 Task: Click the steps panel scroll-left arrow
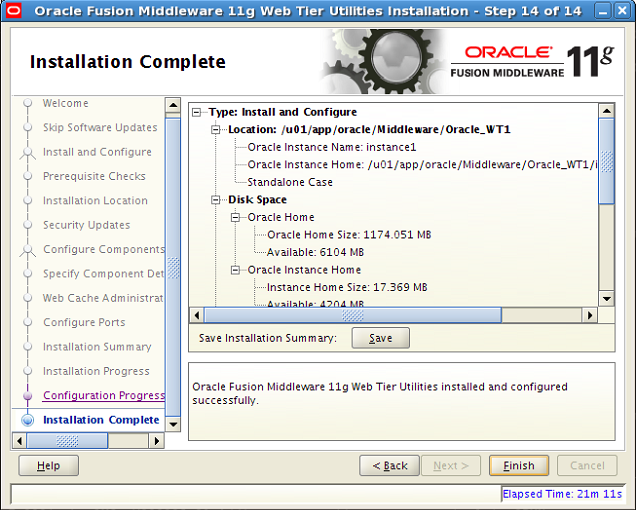tap(19, 441)
